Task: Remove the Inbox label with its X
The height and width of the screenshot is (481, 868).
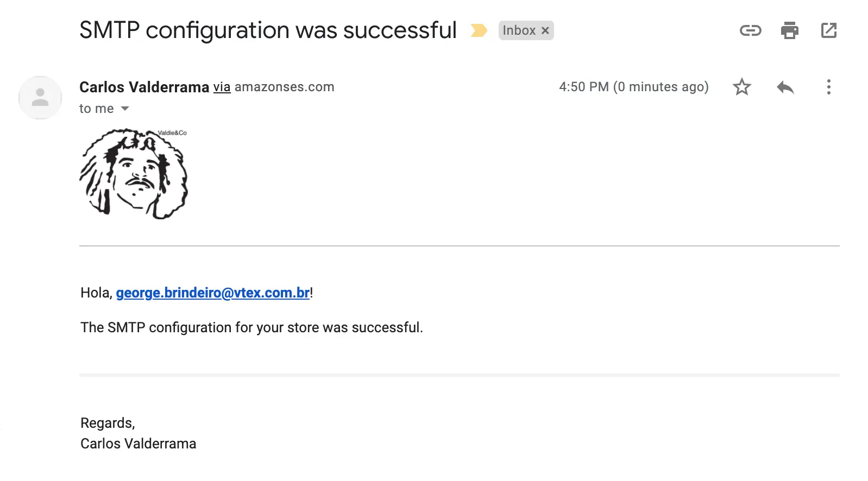Action: pos(545,31)
